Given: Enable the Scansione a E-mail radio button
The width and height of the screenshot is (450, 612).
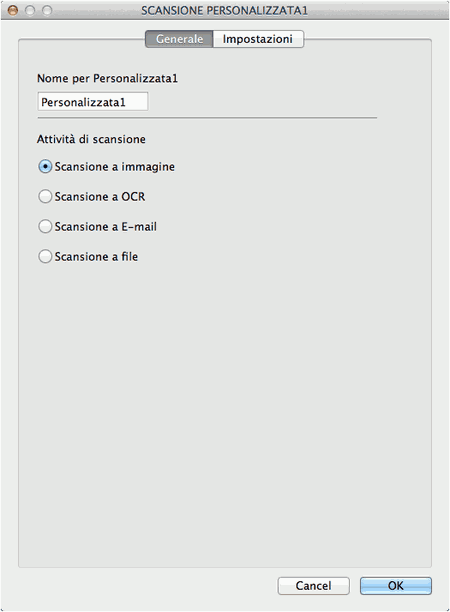Looking at the screenshot, I should pos(45,226).
